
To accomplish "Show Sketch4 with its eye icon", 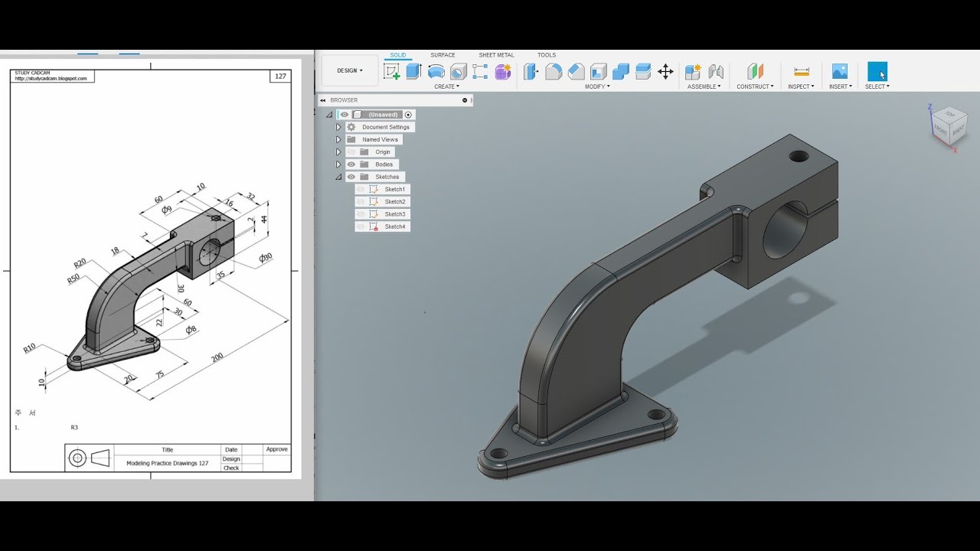I will pos(361,227).
